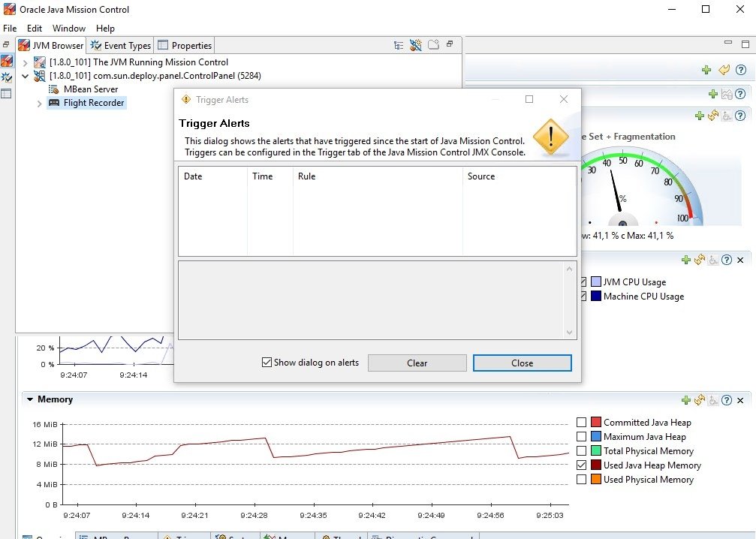Viewport: 756px width, 539px height.
Task: Sort alerts by the Rule column
Action: (x=378, y=176)
